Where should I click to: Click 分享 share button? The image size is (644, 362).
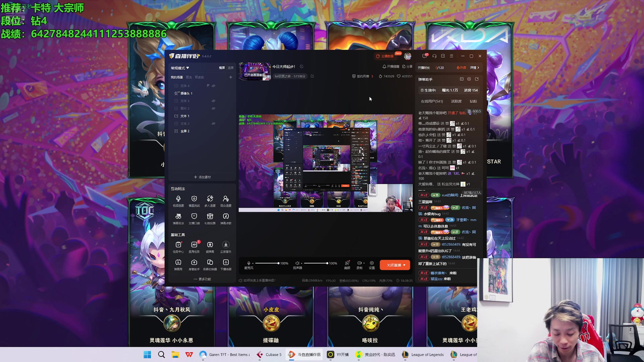click(x=407, y=66)
